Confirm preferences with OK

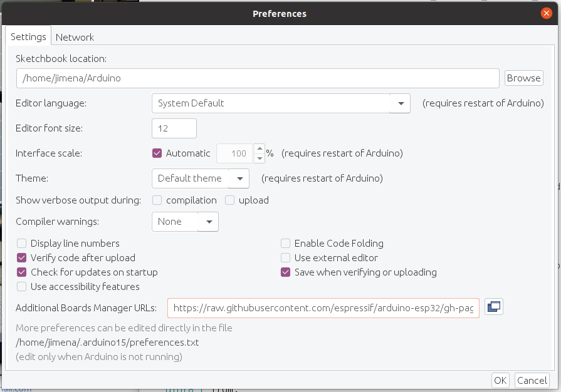tap(500, 381)
